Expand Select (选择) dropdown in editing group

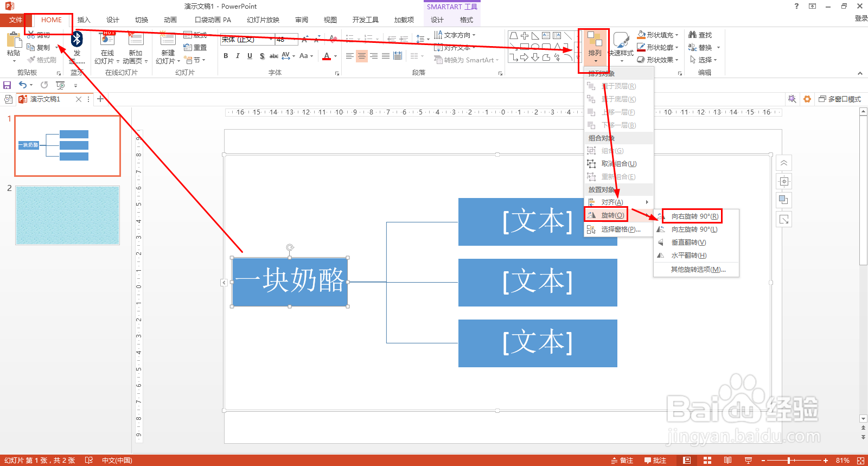(704, 60)
